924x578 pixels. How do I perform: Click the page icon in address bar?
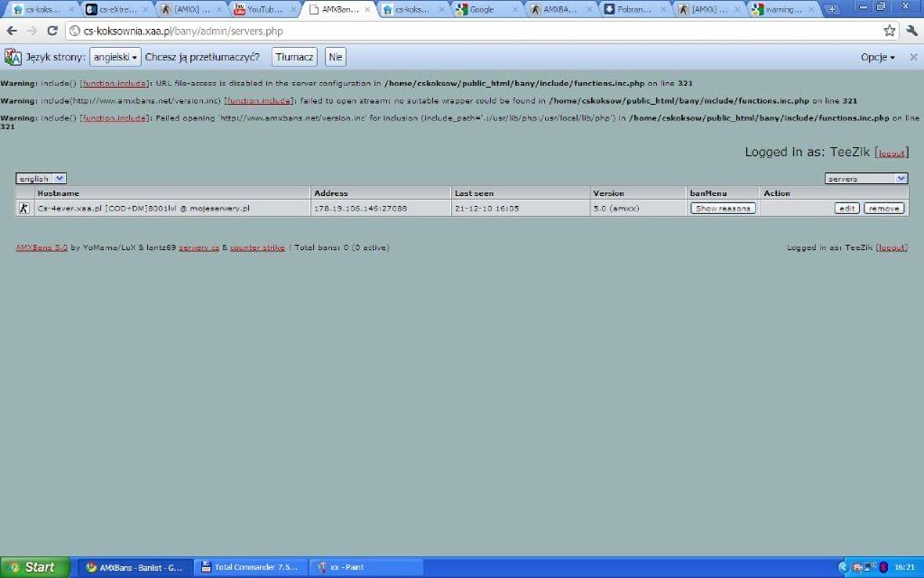[x=74, y=31]
